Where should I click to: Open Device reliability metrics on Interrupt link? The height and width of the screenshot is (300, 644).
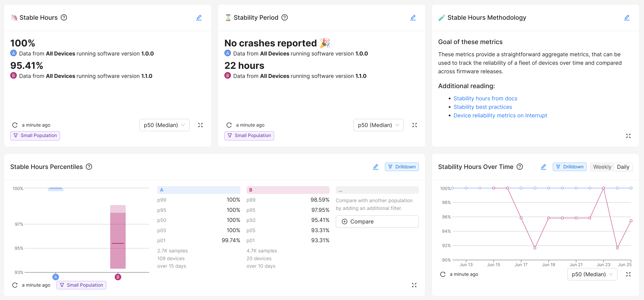(500, 115)
